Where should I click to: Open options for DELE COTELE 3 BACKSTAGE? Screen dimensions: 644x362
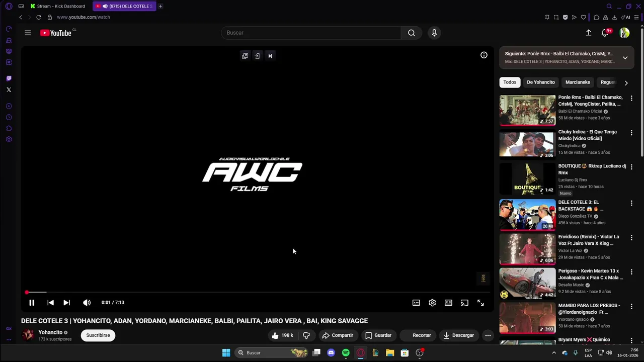[631, 203]
